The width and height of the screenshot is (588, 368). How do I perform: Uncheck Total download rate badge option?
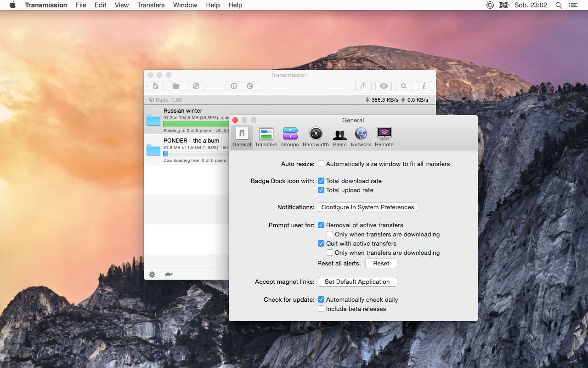(x=321, y=181)
